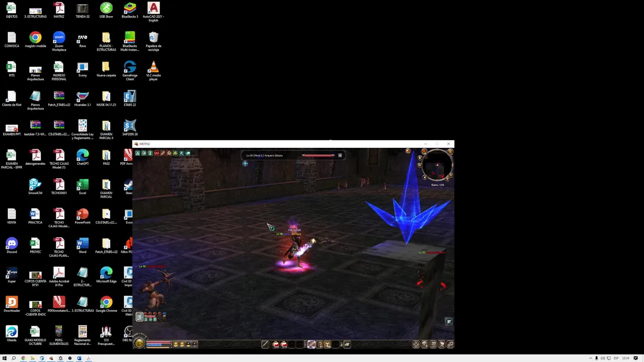
Task: Close the Arquero Setaou target panel
Action: coord(340,155)
